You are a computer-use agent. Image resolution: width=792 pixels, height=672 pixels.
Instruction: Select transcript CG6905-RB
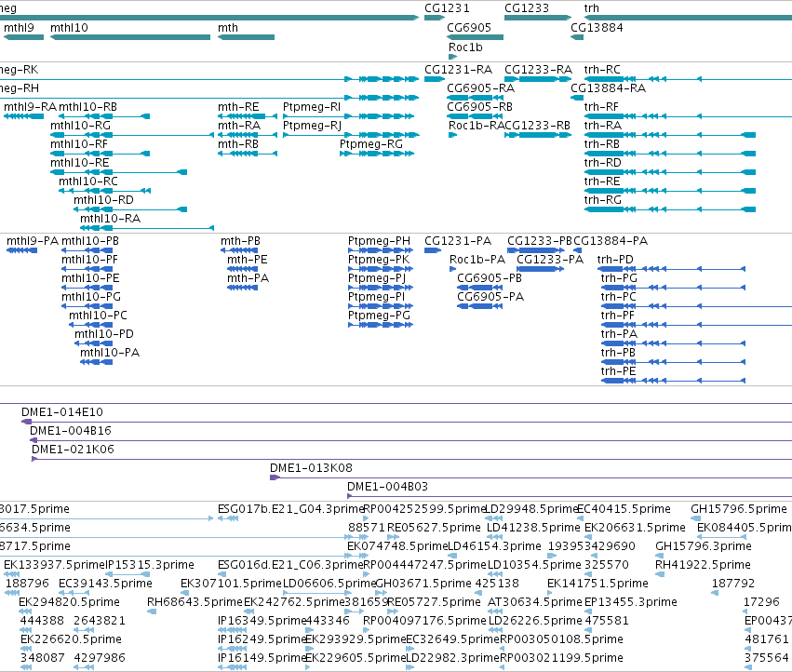point(479,107)
